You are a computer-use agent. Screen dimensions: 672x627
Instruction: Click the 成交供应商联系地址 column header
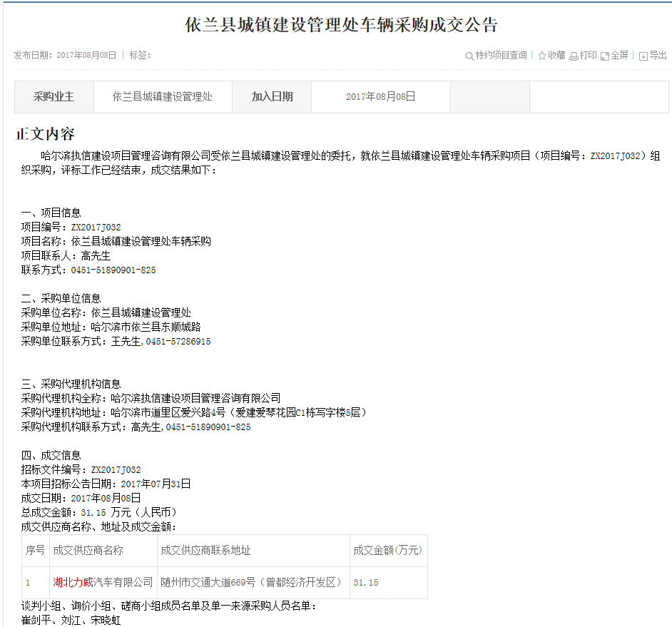253,550
